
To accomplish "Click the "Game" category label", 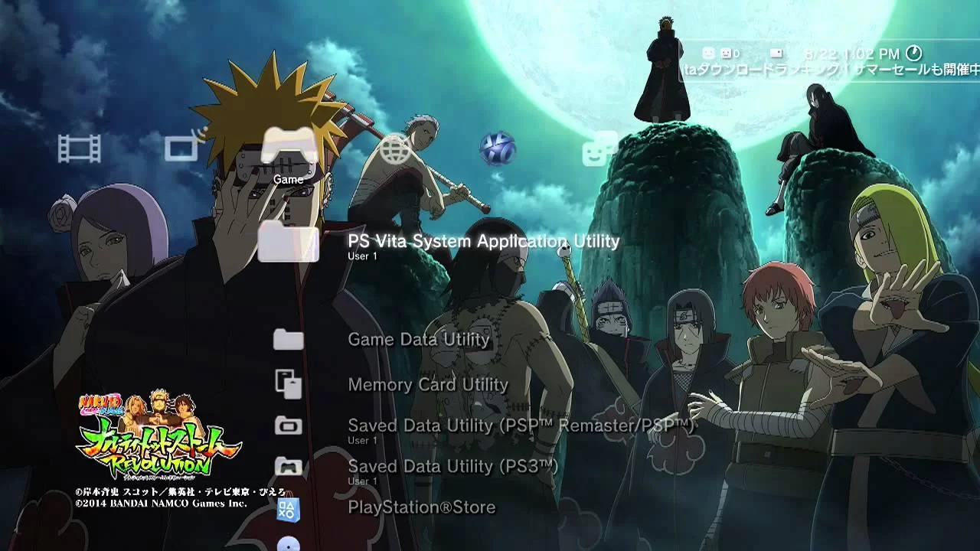I will pyautogui.click(x=289, y=179).
